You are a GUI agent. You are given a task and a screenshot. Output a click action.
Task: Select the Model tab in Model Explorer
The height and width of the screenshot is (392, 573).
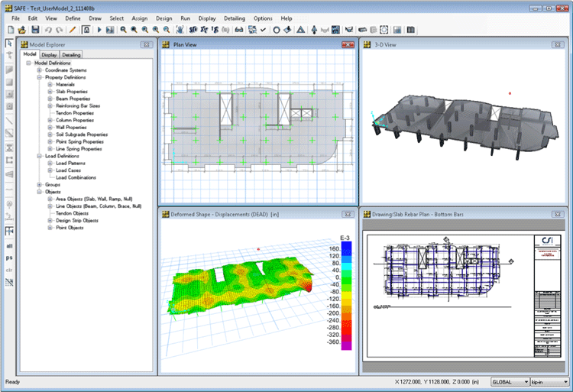(30, 54)
